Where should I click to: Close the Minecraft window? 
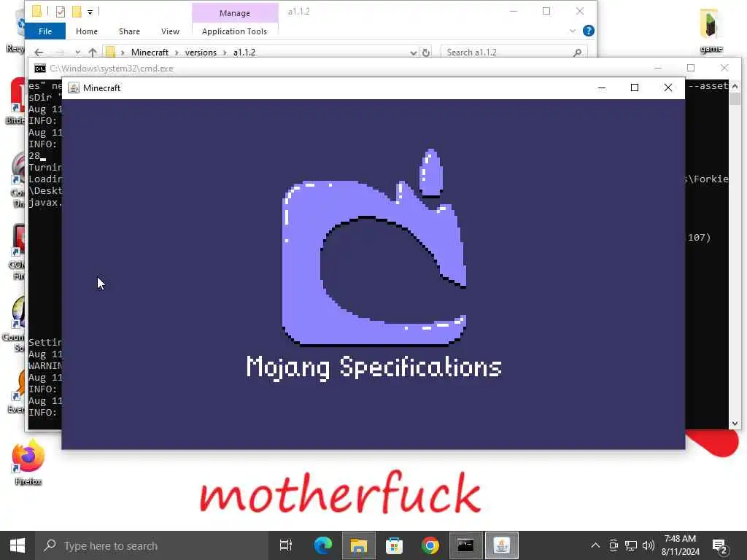pos(668,87)
